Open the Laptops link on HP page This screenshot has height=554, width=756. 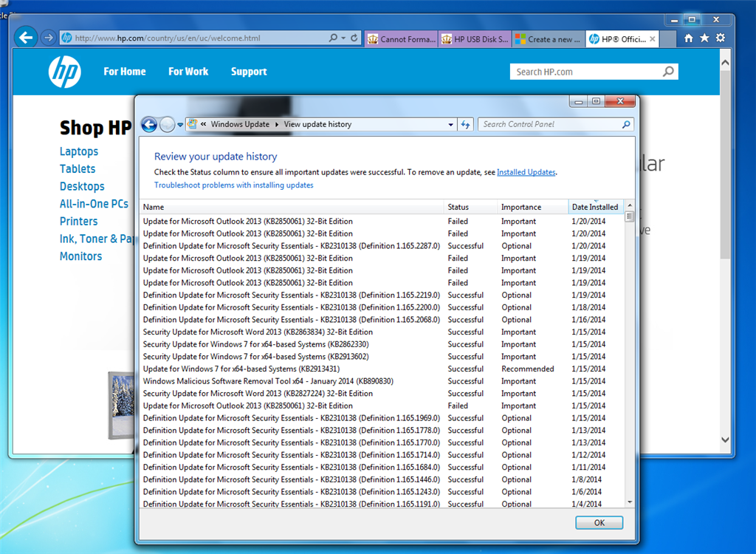point(78,151)
